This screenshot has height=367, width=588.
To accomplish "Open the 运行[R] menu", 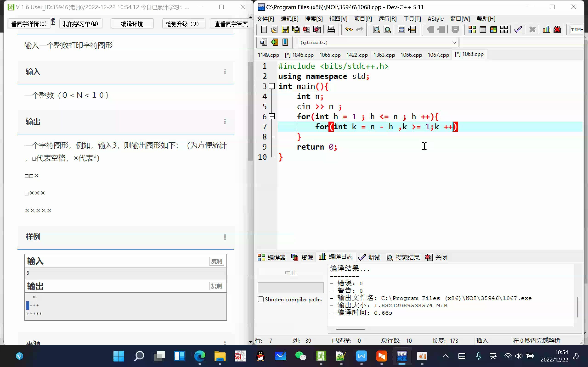I will point(387,19).
